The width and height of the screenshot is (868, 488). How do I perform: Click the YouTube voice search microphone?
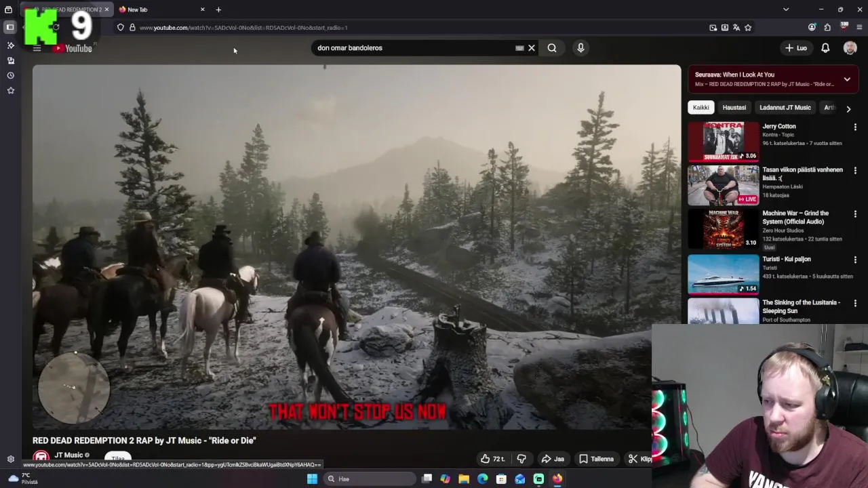pyautogui.click(x=580, y=48)
